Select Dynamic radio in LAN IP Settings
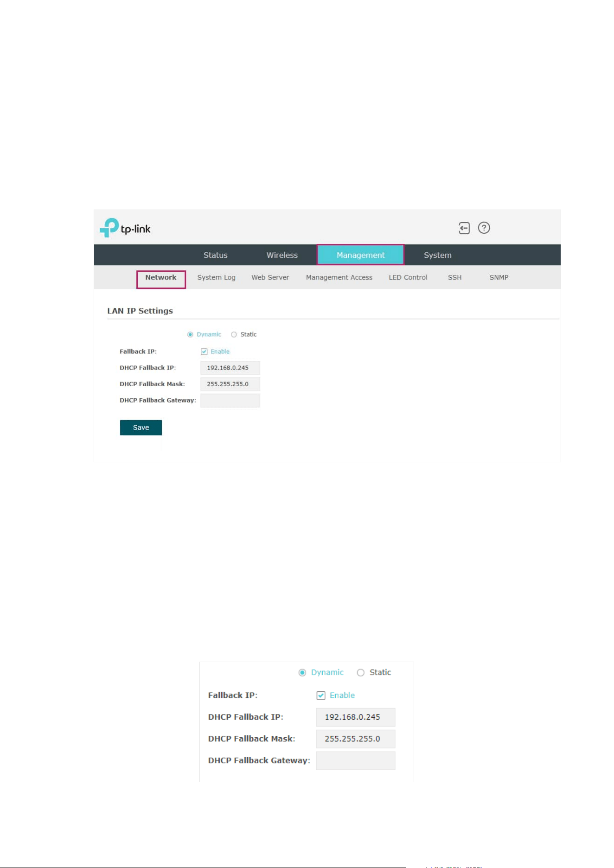Screen dimensions: 614x868 (x=190, y=334)
